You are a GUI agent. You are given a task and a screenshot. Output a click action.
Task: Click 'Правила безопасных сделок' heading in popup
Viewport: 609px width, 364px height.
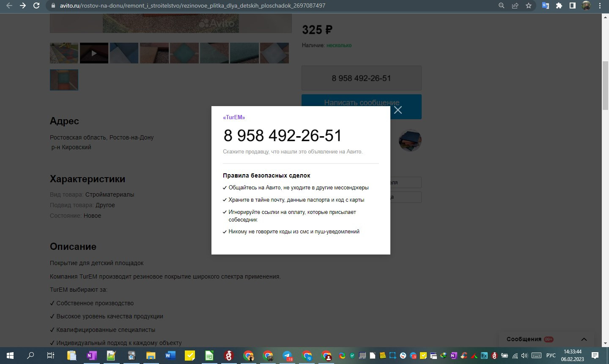tap(266, 175)
